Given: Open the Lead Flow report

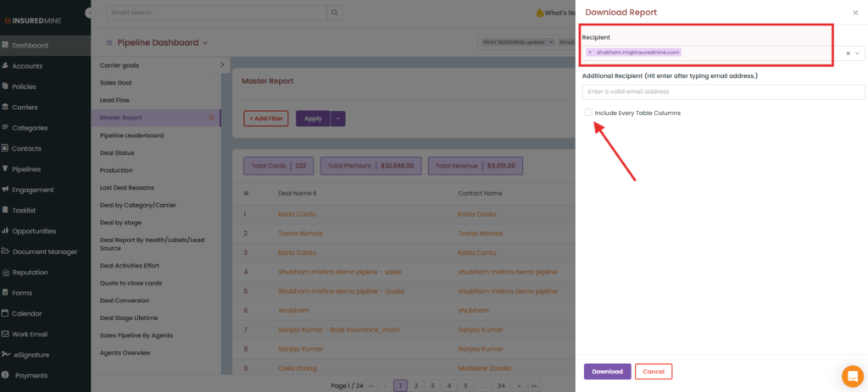Looking at the screenshot, I should tap(114, 100).
